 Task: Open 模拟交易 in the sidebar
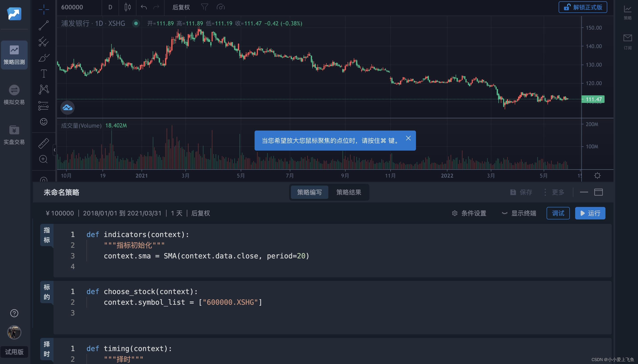[14, 95]
